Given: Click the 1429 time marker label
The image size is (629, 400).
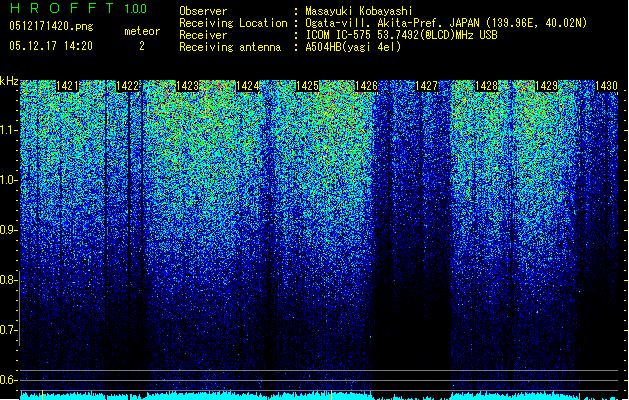Looking at the screenshot, I should (x=546, y=86).
